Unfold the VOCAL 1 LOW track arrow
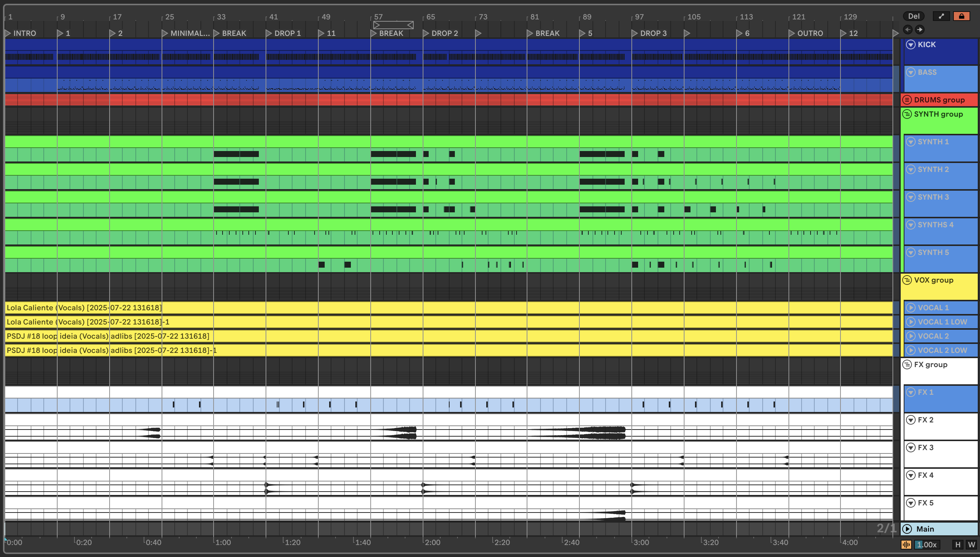 click(x=911, y=322)
